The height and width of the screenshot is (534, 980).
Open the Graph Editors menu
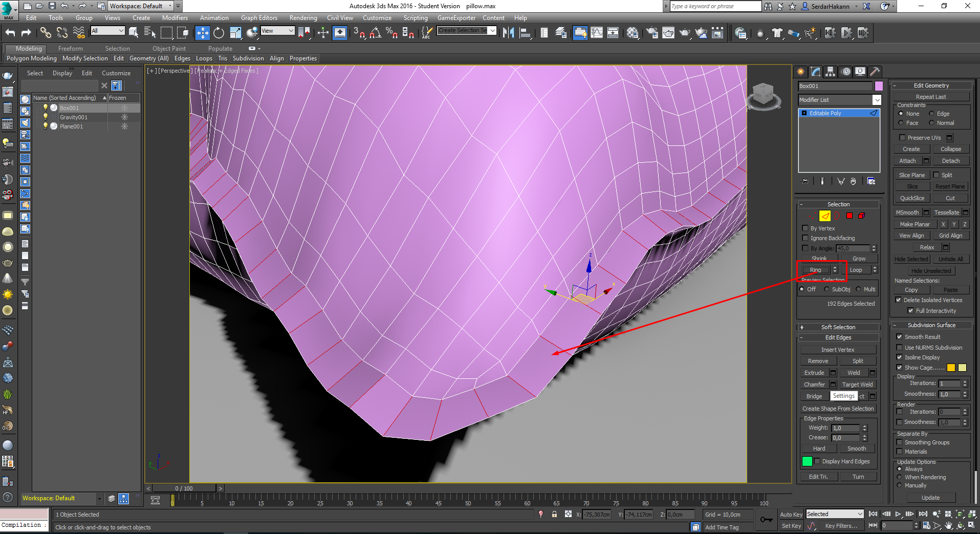coord(259,18)
